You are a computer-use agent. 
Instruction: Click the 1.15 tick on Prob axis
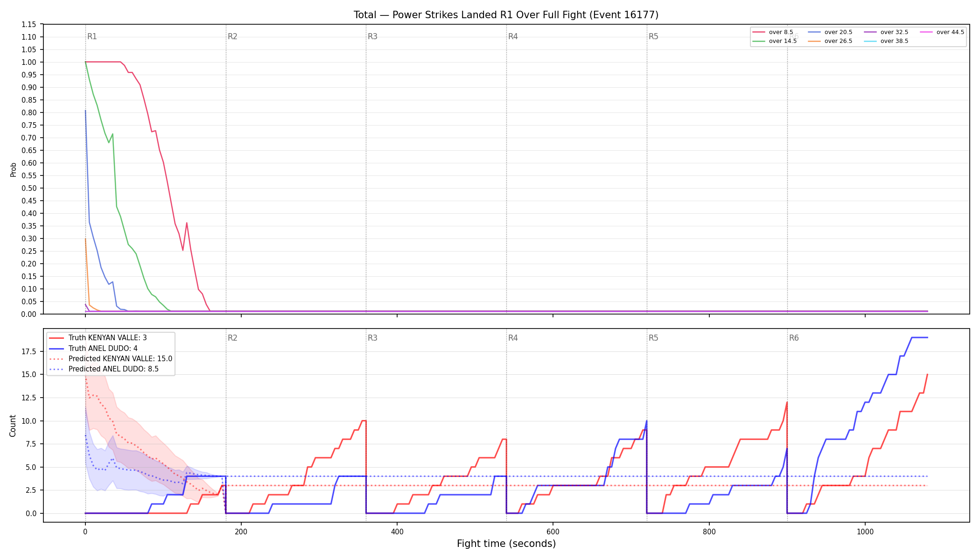click(x=28, y=25)
